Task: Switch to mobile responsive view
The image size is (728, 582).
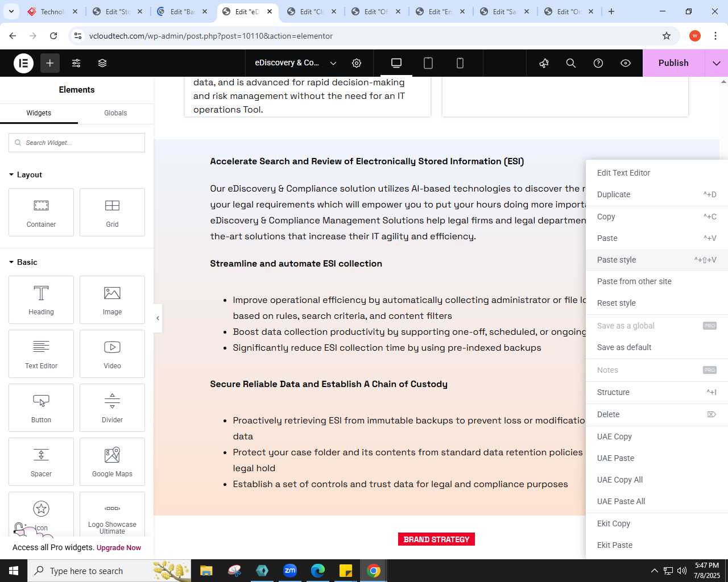Action: (x=460, y=63)
